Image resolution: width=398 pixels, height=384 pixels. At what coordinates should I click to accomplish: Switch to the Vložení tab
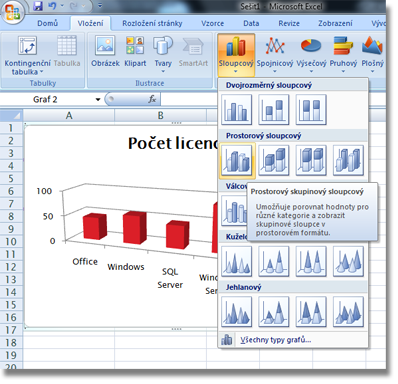click(90, 23)
